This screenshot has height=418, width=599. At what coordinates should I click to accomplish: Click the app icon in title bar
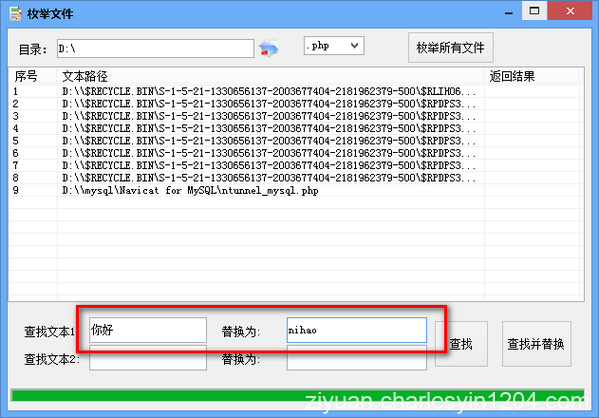pos(15,14)
